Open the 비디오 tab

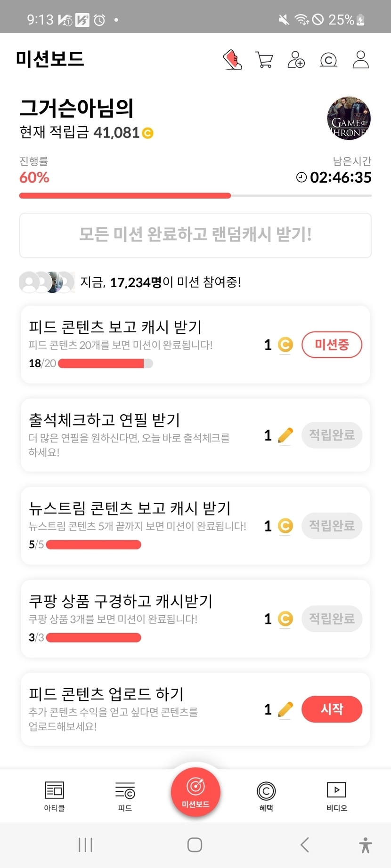(337, 796)
